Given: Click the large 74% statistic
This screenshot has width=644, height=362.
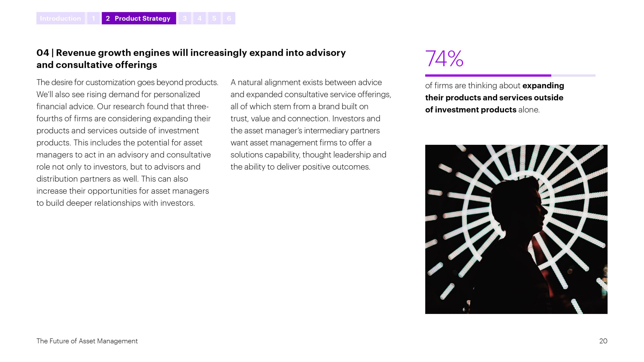Looking at the screenshot, I should [444, 59].
